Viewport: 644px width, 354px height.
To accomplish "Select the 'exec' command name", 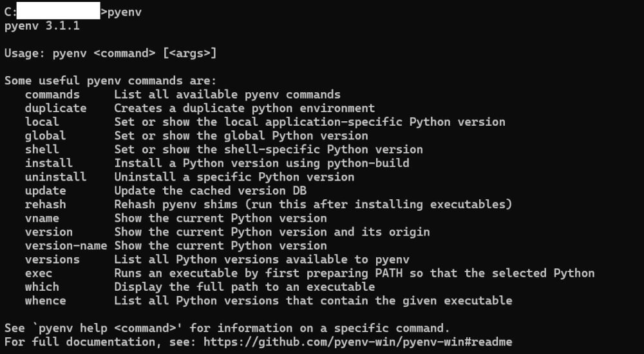I will pyautogui.click(x=39, y=273).
